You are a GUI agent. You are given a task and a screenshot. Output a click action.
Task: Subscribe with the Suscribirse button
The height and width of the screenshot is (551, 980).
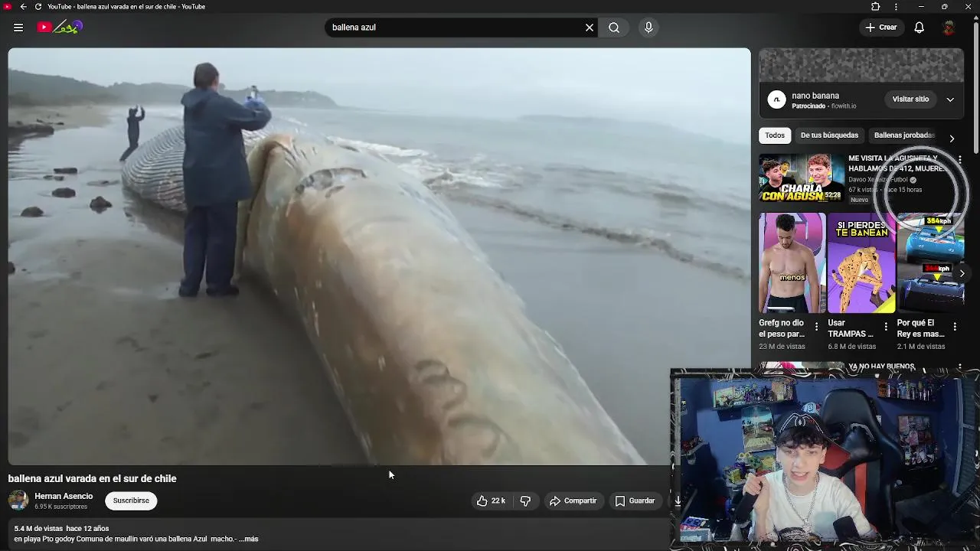[x=131, y=500]
